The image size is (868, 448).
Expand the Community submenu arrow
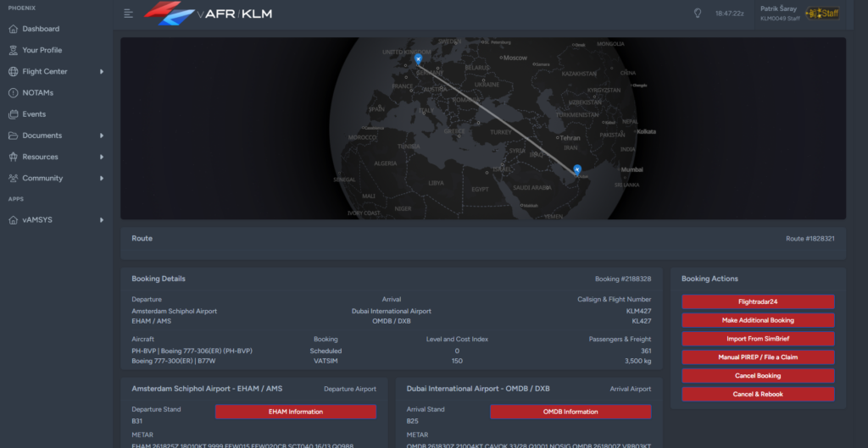[x=102, y=178]
